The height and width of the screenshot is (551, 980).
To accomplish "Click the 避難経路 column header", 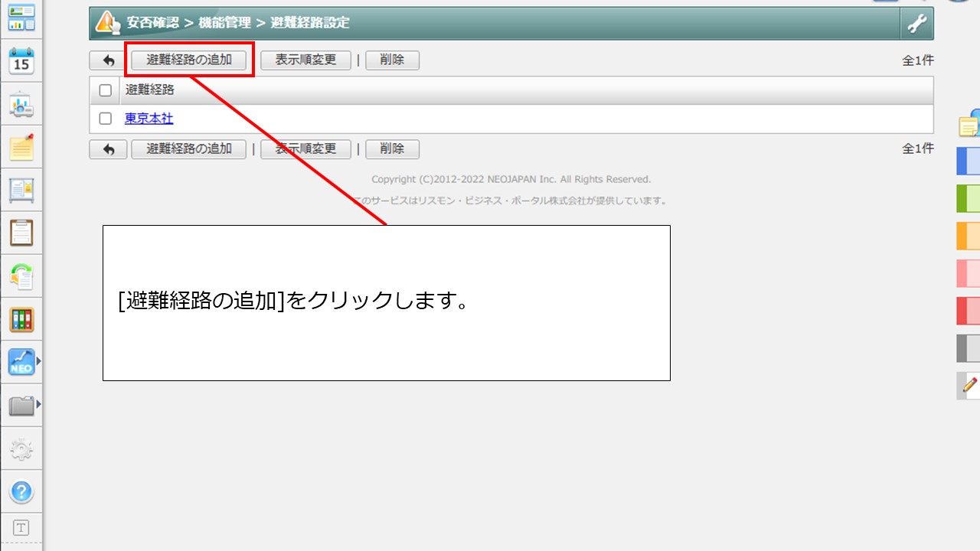I will 150,90.
